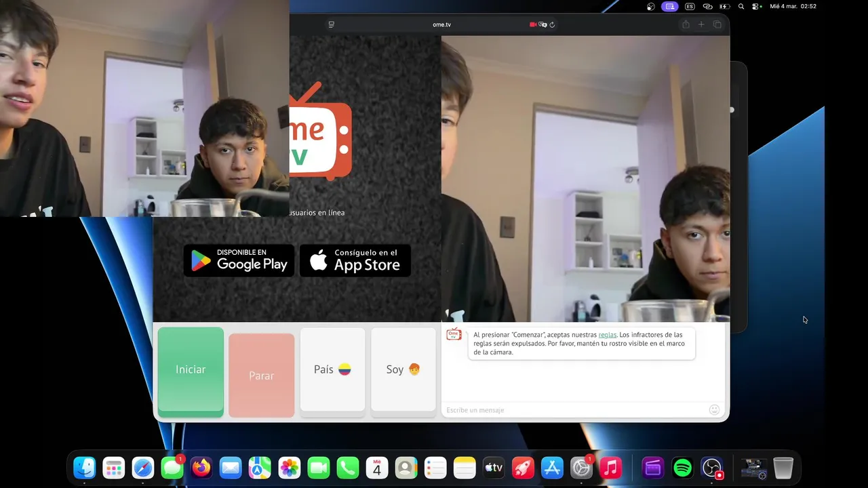Click the ome.tv address field
The width and height of the screenshot is (868, 488).
(441, 24)
